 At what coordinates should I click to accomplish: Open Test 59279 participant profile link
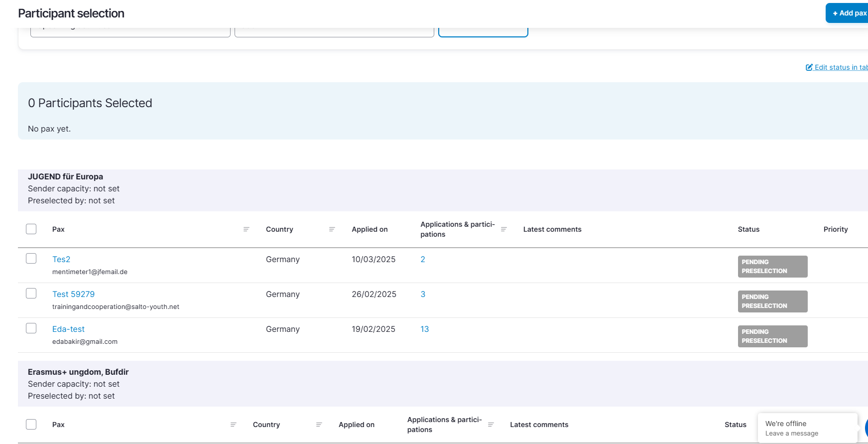click(x=73, y=294)
